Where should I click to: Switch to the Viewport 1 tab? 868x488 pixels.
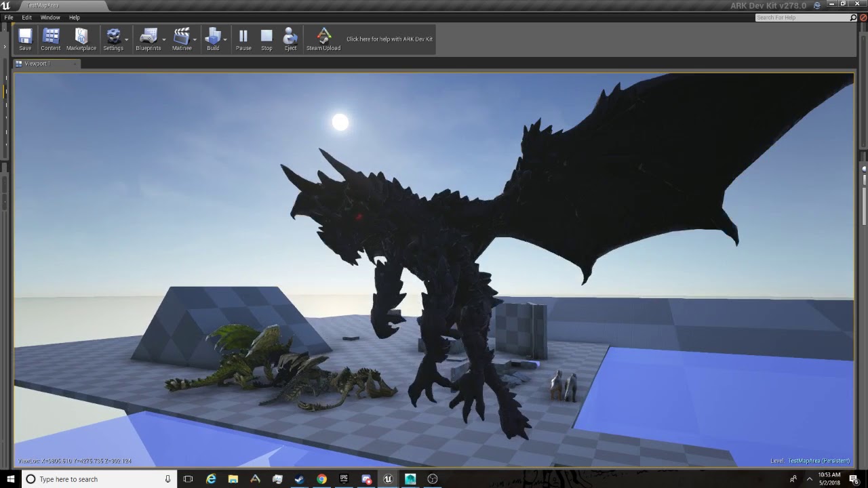(x=37, y=64)
